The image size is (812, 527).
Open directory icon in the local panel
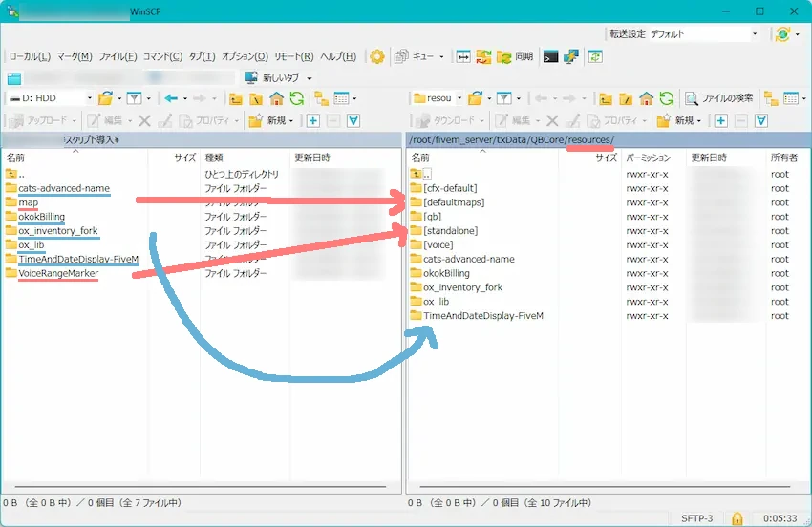105,97
